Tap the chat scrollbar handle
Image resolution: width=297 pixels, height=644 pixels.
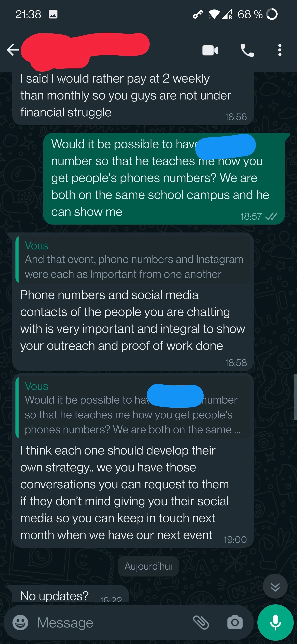295,397
